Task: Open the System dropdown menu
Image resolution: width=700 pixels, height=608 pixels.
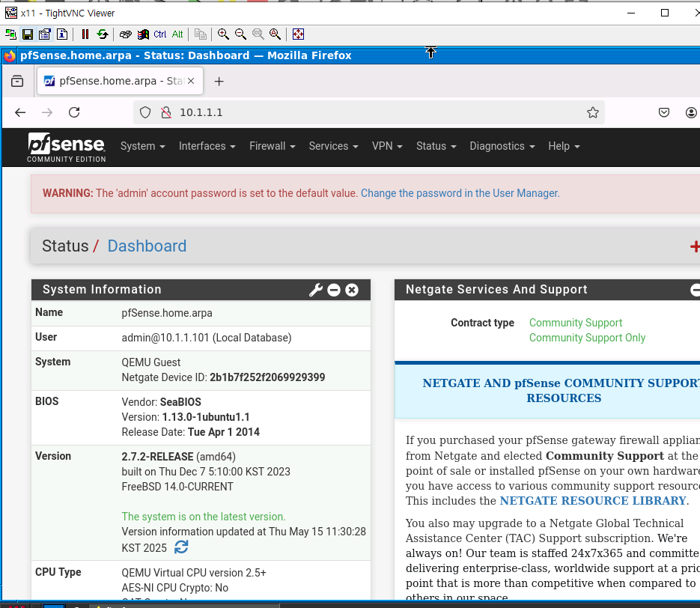Action: [x=143, y=146]
